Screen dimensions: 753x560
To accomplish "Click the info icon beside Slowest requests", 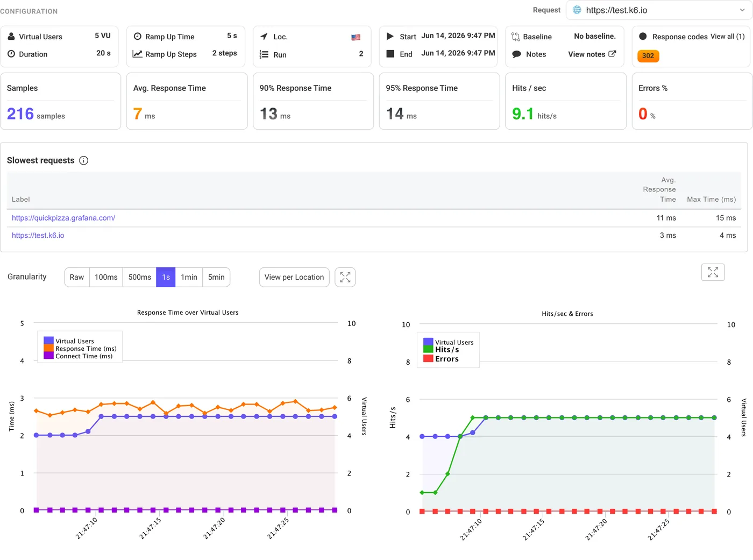I will pos(84,160).
